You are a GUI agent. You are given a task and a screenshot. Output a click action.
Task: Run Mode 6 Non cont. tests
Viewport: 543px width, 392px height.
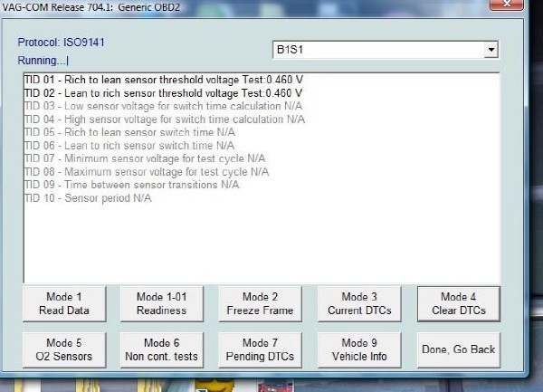pos(162,349)
